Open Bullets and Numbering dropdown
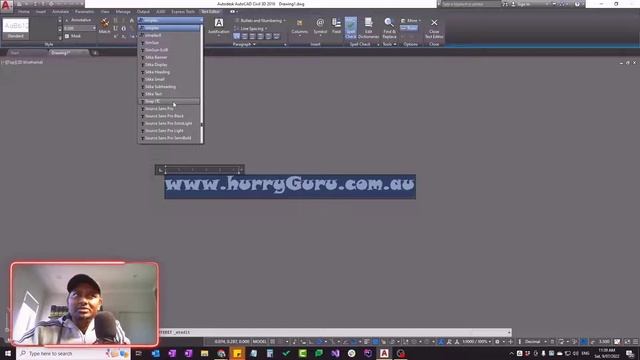This screenshot has width=640, height=360. click(x=260, y=20)
